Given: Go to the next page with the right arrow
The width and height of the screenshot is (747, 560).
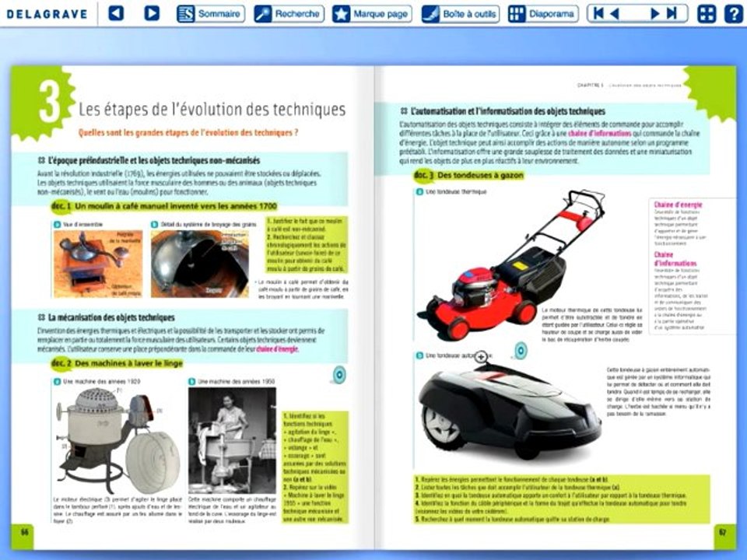Looking at the screenshot, I should tap(152, 13).
